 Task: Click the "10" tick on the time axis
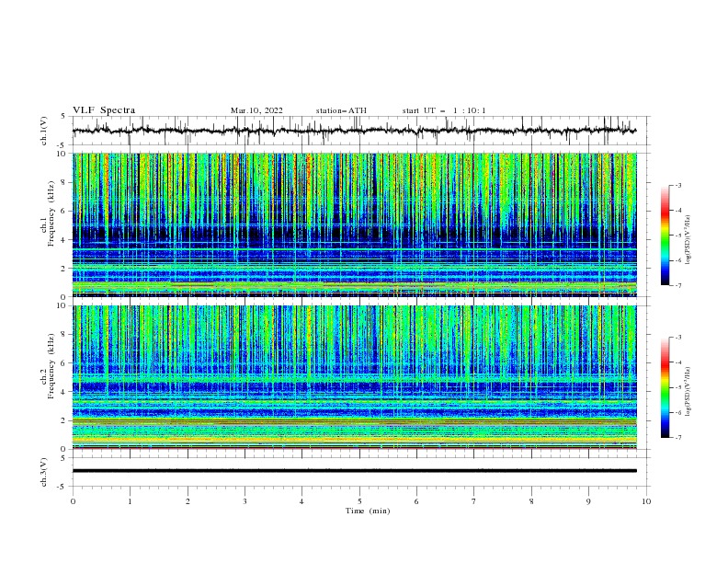(646, 501)
